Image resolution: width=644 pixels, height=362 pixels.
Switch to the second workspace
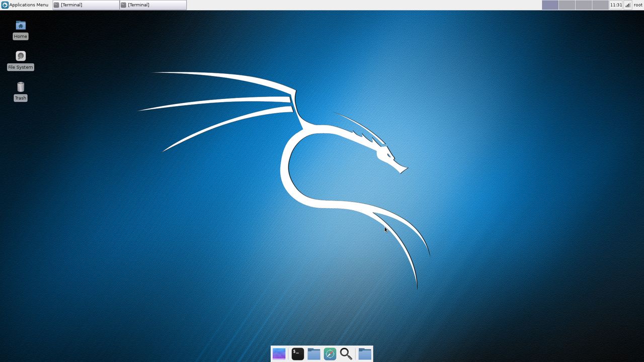[x=567, y=5]
